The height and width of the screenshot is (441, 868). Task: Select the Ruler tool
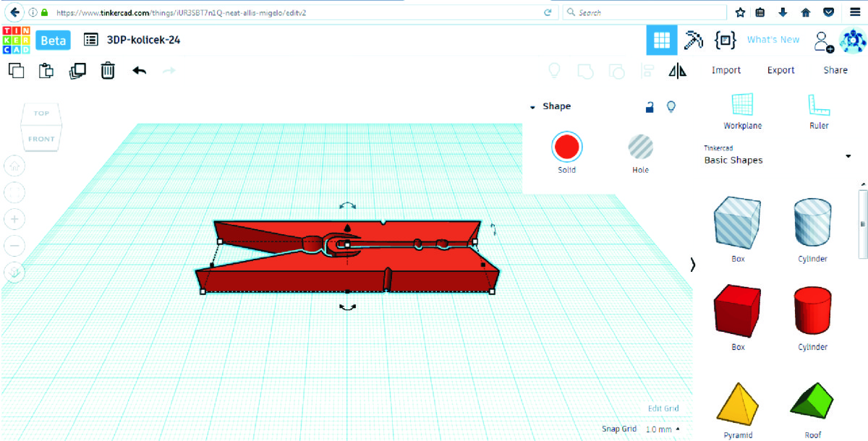819,111
